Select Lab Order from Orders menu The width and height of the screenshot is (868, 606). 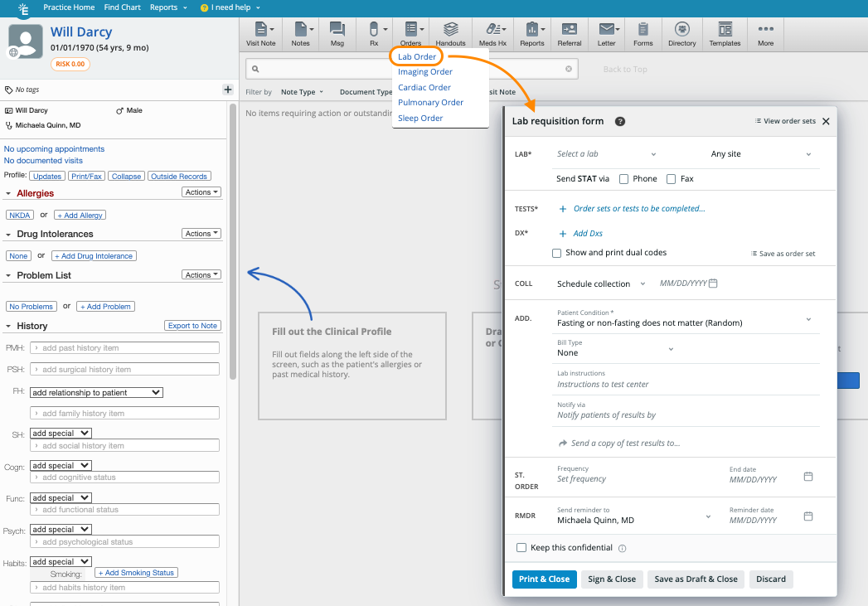[417, 56]
